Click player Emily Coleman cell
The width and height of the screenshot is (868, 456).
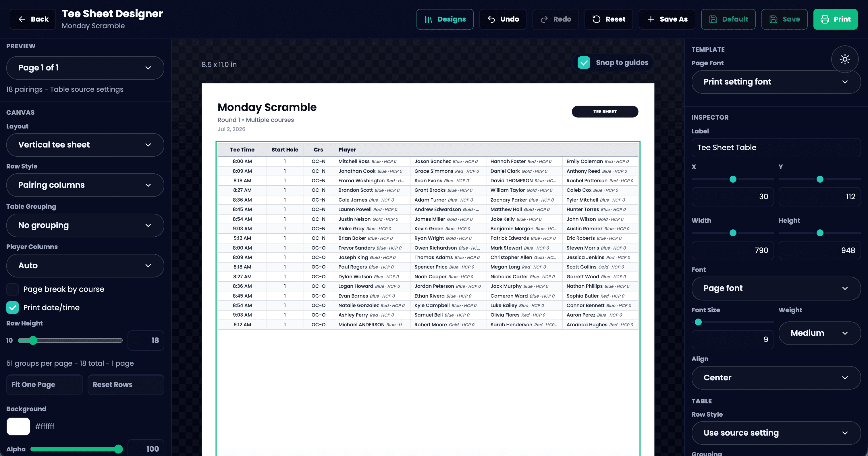click(x=600, y=162)
